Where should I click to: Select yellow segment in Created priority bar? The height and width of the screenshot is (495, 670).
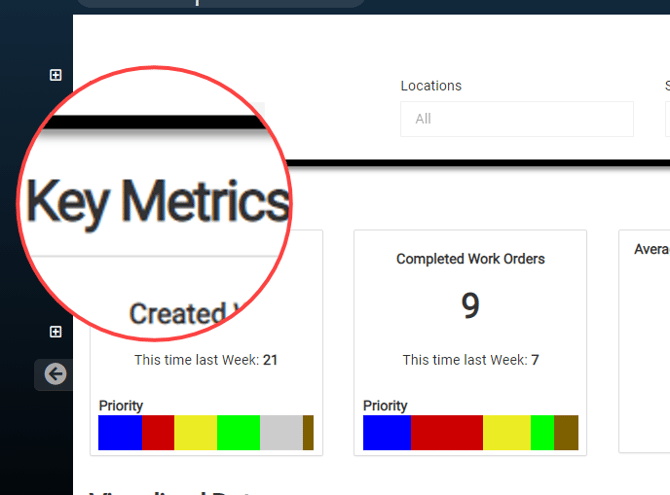(195, 433)
